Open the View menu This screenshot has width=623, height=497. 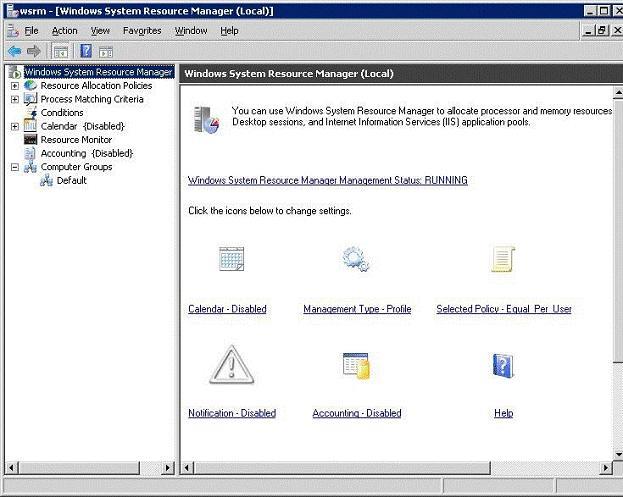pos(100,31)
